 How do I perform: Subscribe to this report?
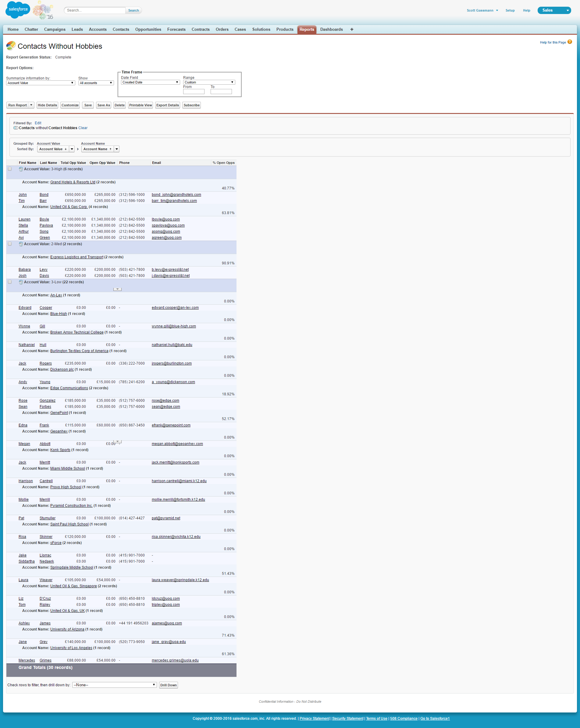[191, 105]
